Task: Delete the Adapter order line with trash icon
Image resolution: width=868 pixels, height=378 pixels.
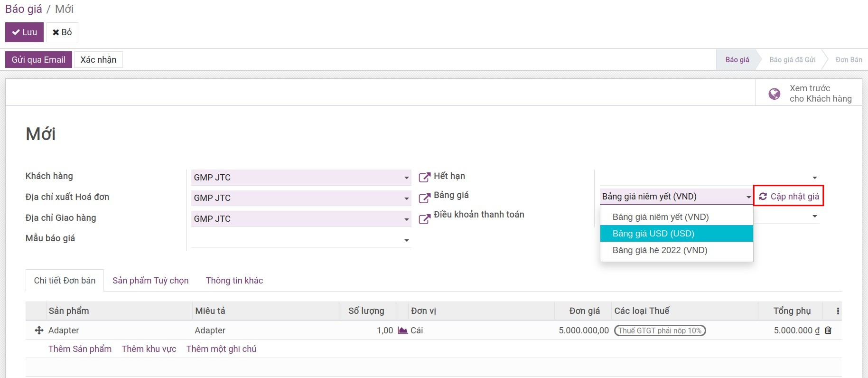Action: (x=828, y=330)
